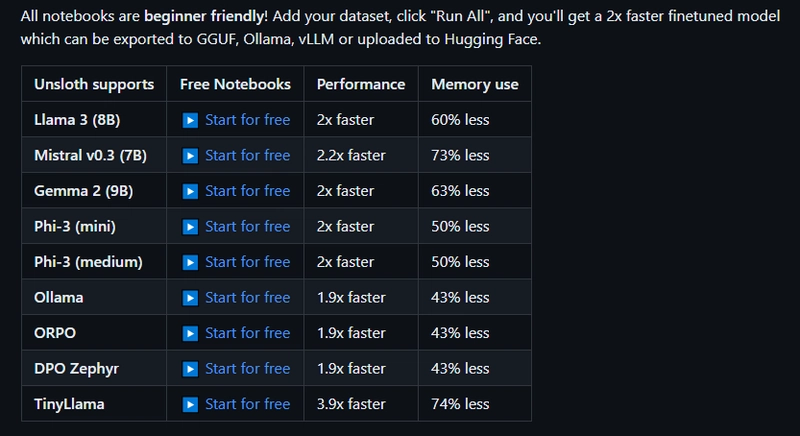The height and width of the screenshot is (436, 800).
Task: Click the play icon in TinyLlama row
Action: (190, 404)
